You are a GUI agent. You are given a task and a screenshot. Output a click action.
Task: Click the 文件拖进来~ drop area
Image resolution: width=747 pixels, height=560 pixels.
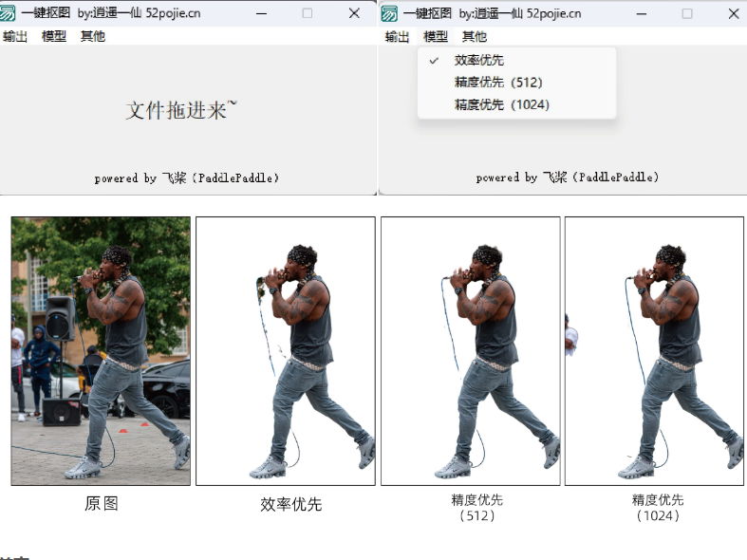[x=181, y=110]
